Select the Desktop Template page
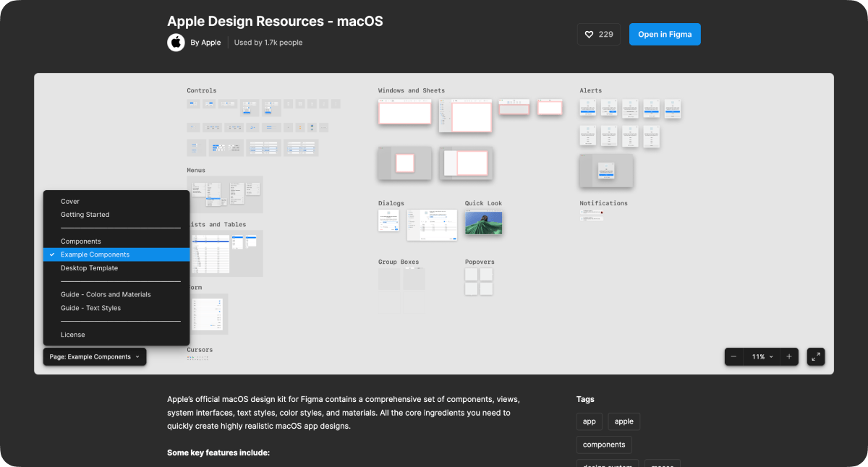 click(116, 268)
